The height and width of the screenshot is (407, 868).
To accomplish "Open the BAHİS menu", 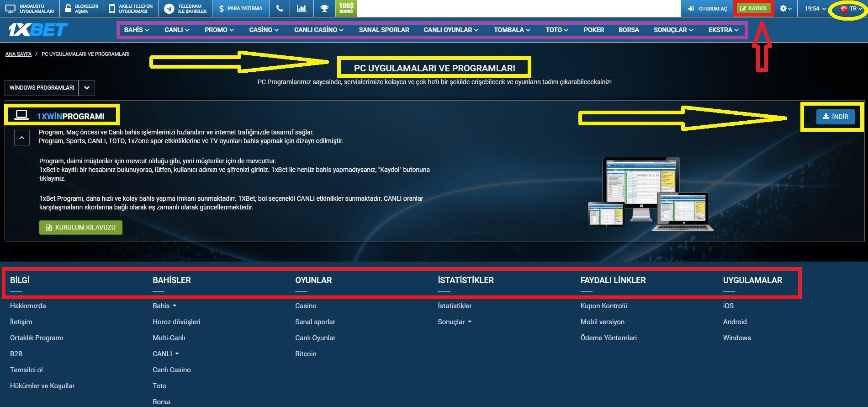I will pyautogui.click(x=137, y=30).
